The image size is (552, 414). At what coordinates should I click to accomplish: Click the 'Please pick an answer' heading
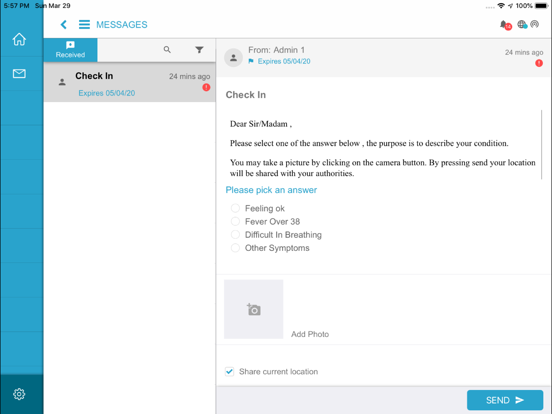tap(271, 190)
